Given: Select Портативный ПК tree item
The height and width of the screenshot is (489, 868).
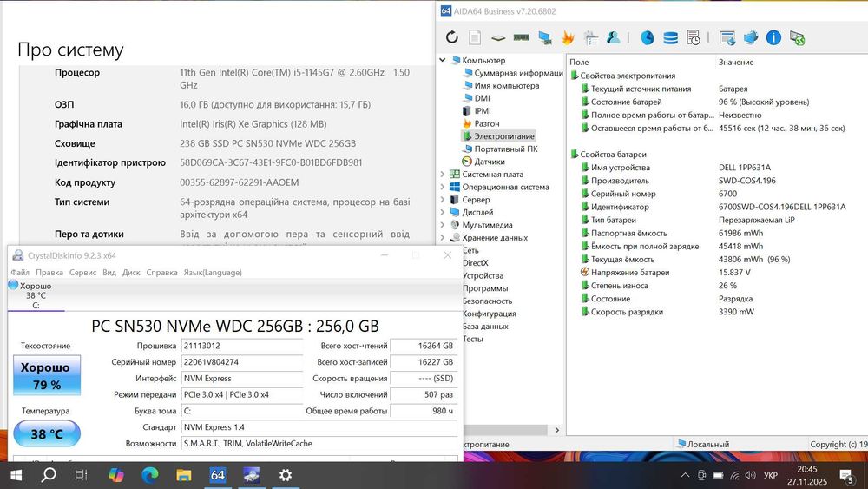Looking at the screenshot, I should 501,149.
